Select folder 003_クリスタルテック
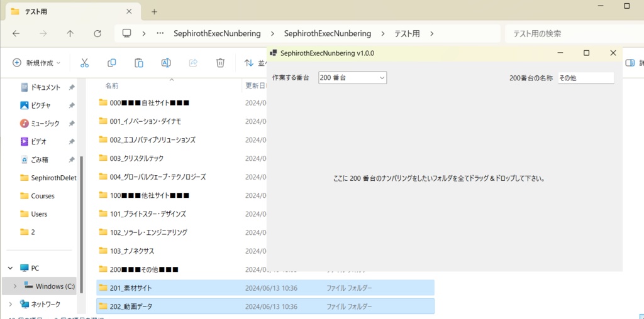 point(131,158)
